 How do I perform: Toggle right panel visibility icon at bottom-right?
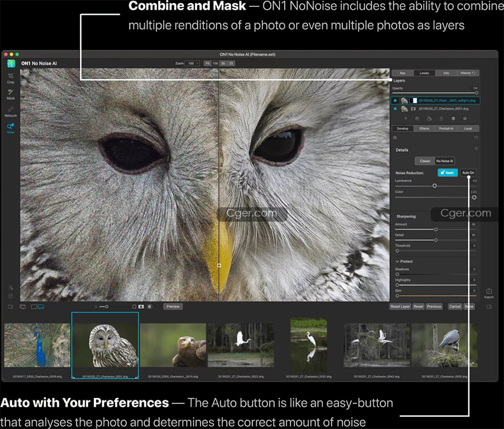click(489, 306)
